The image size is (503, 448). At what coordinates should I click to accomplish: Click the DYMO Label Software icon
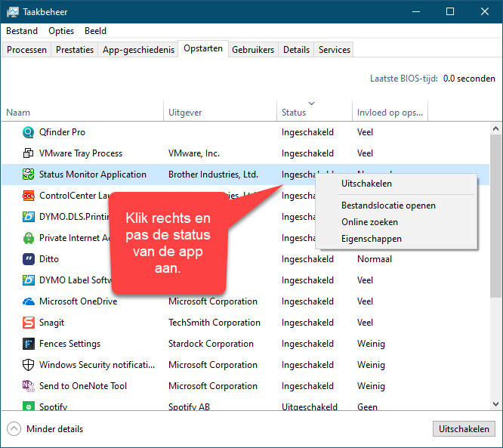coord(28,280)
